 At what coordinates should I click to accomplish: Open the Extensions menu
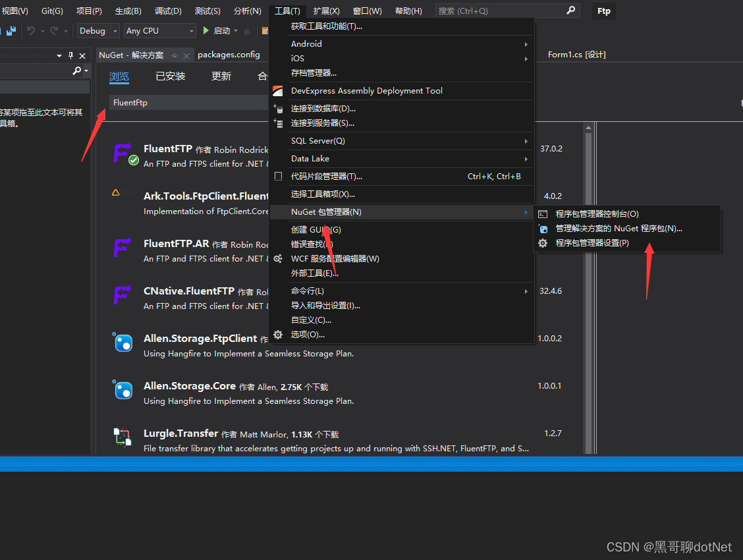coord(326,11)
